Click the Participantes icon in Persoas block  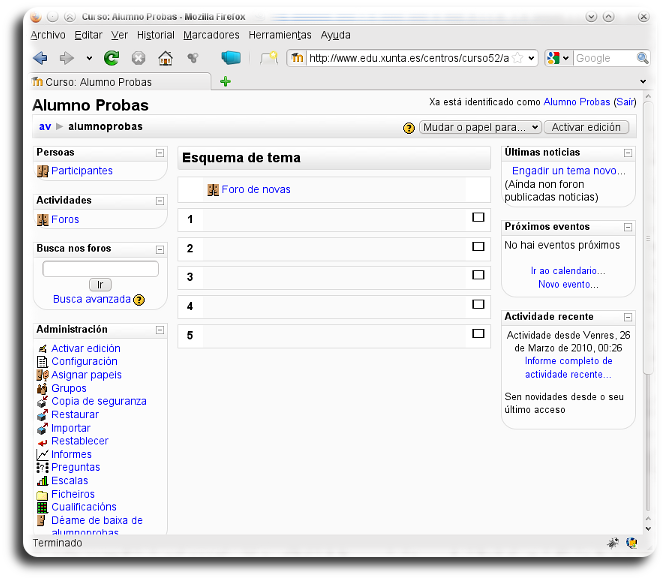[x=43, y=171]
